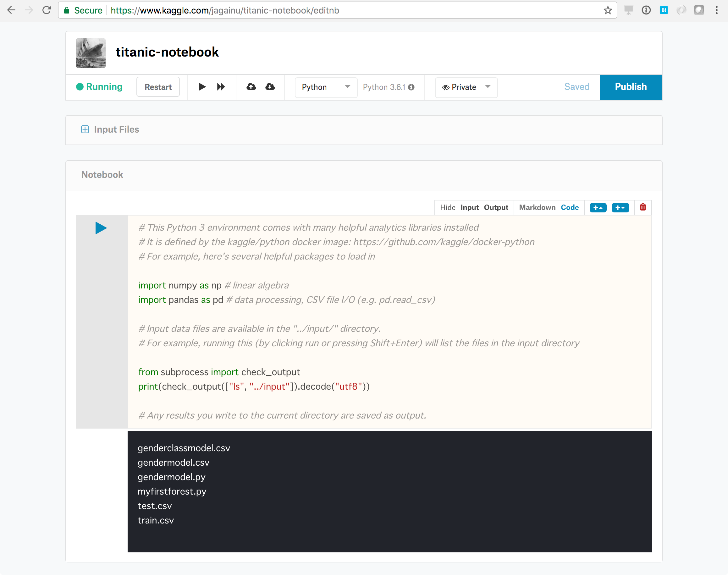Add a cell below with plus-down button
This screenshot has width=728, height=575.
tap(620, 208)
